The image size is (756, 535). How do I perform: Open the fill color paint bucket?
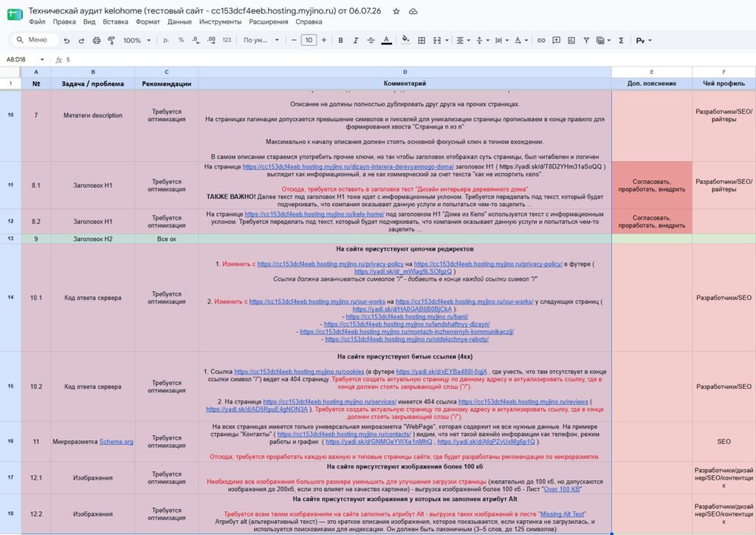pos(405,40)
